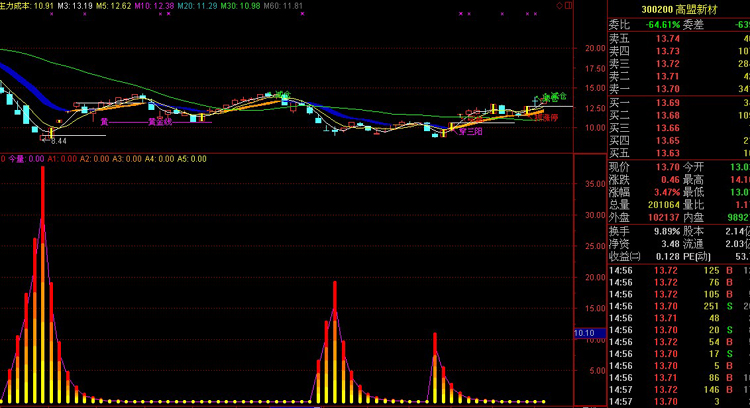Click the 涨幅 3.47% percentage value
Screen dimensions: 750x408
(667, 192)
